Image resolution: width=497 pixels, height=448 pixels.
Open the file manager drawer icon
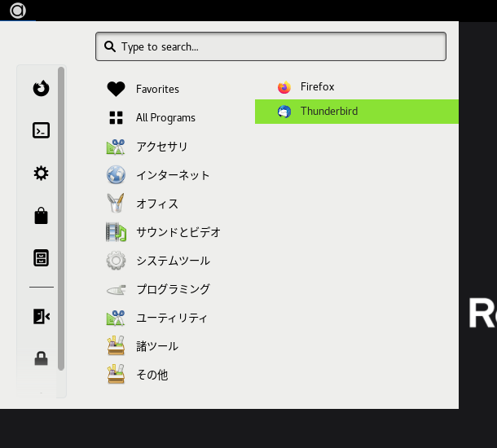[42, 258]
